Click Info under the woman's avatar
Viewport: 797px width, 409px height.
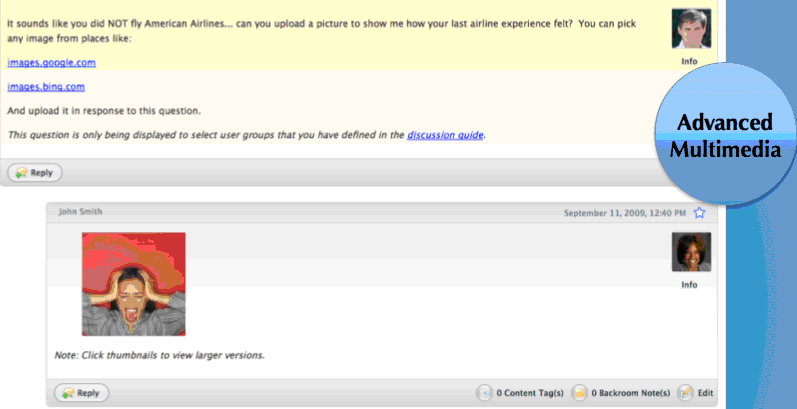[689, 285]
